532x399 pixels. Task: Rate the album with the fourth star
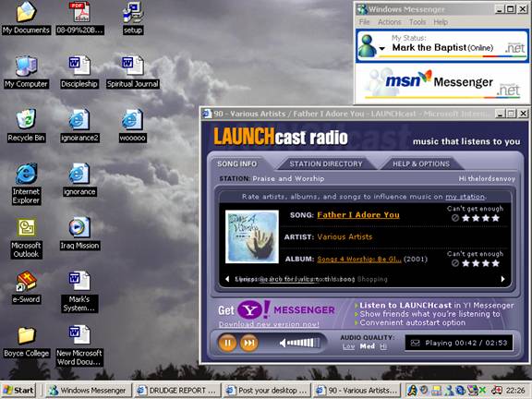click(496, 263)
